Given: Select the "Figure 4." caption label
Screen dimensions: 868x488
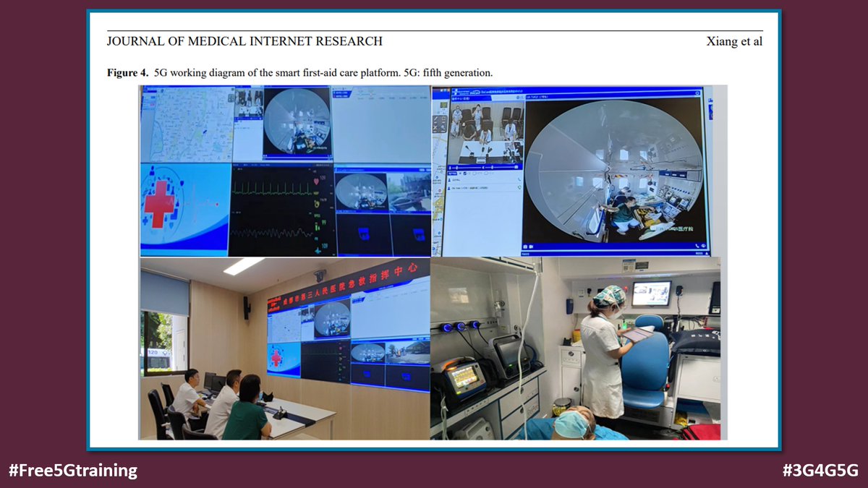Looking at the screenshot, I should pyautogui.click(x=127, y=73).
